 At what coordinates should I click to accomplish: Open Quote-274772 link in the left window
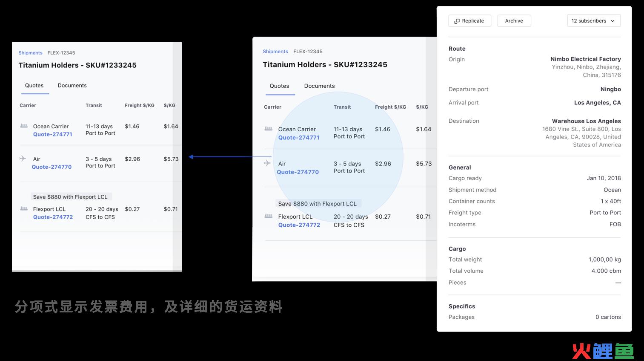point(53,217)
